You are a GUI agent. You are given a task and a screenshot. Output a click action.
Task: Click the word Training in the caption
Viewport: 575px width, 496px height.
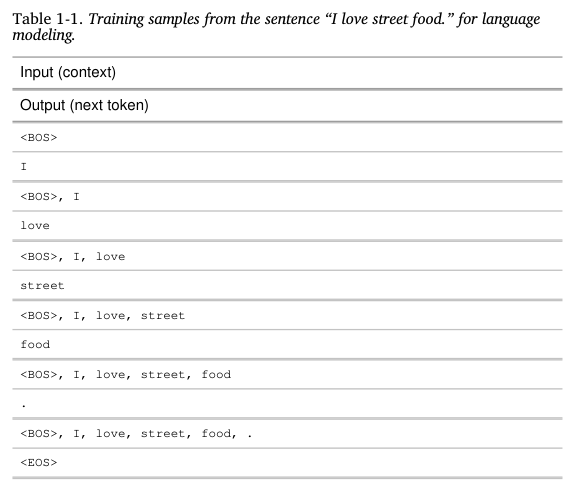click(x=116, y=19)
